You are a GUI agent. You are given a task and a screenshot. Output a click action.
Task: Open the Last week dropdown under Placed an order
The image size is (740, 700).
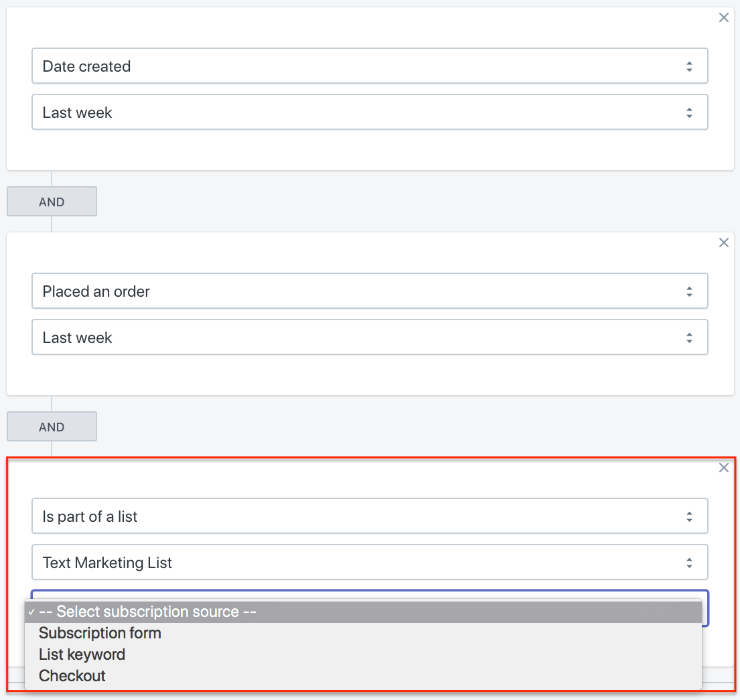(x=370, y=337)
